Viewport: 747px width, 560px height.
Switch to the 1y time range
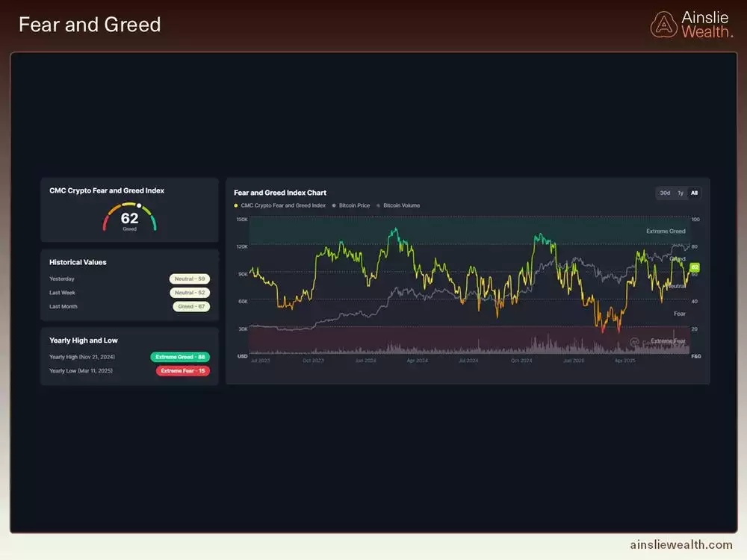tap(680, 193)
